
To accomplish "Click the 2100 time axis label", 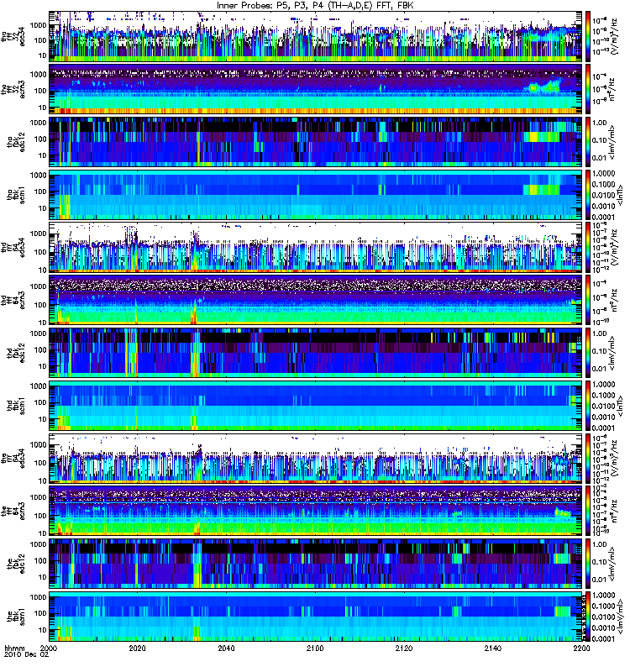I will (315, 648).
